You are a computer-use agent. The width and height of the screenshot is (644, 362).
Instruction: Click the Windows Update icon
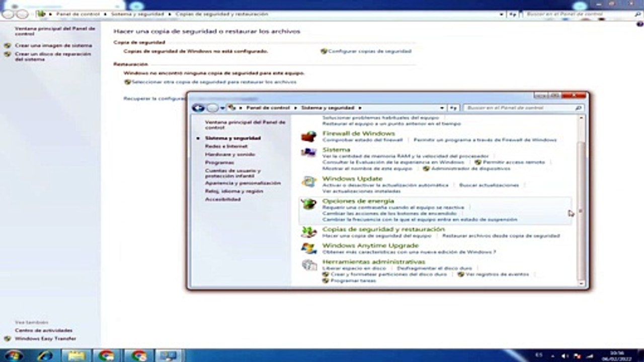pyautogui.click(x=308, y=182)
